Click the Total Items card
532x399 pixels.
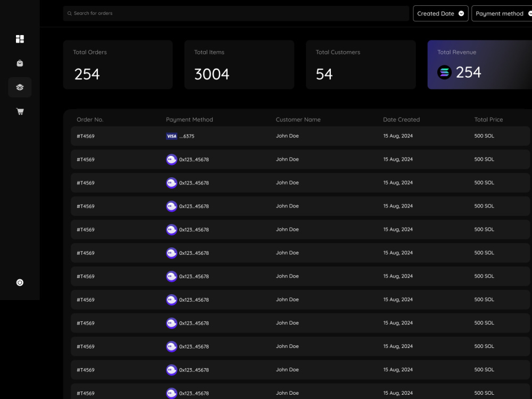coord(239,65)
